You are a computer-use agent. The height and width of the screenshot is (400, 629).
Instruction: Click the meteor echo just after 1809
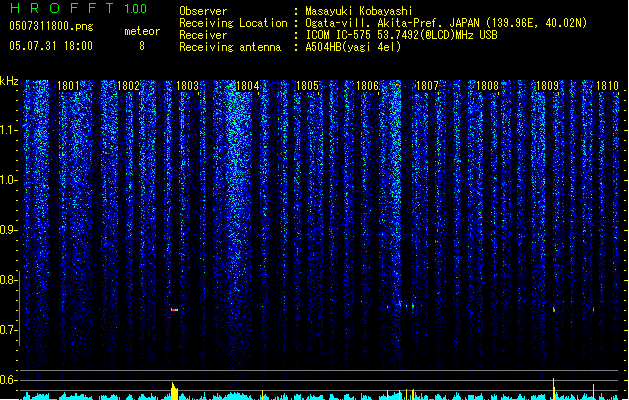tap(554, 309)
